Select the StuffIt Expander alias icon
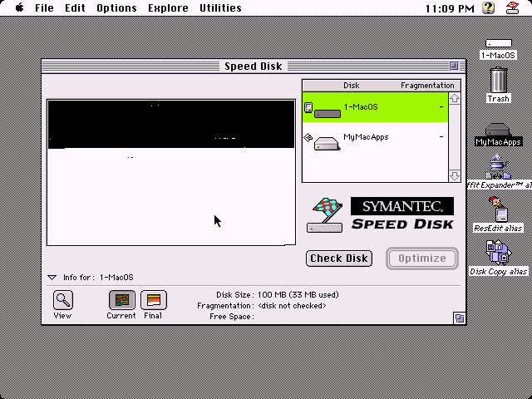 [x=498, y=166]
